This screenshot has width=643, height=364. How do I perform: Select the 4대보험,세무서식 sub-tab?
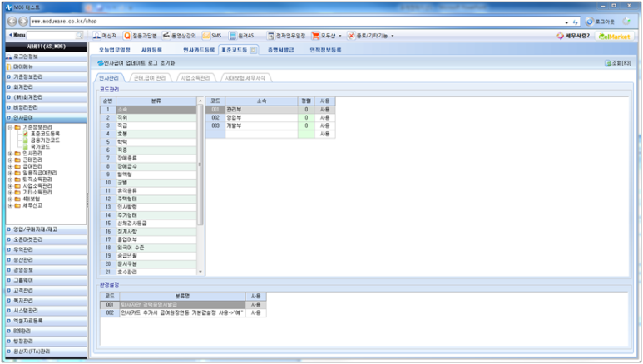(245, 78)
